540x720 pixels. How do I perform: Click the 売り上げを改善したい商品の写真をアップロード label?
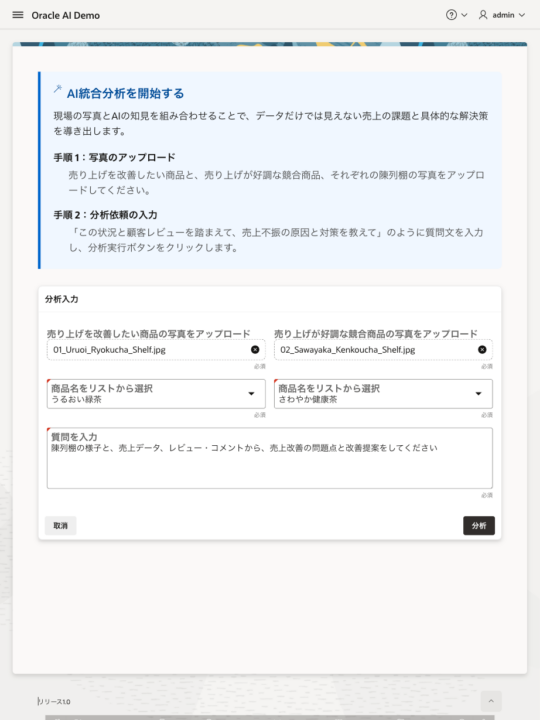(149, 333)
